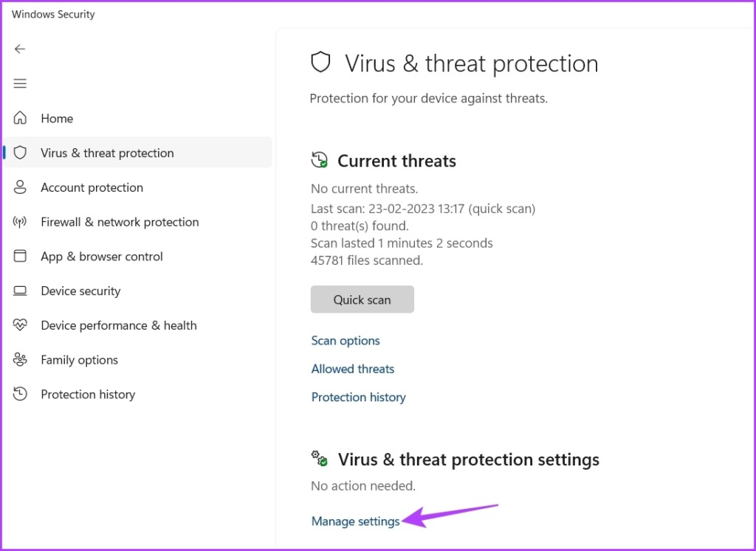Select the App & browser control icon
Image resolution: width=756 pixels, height=551 pixels.
click(x=20, y=256)
